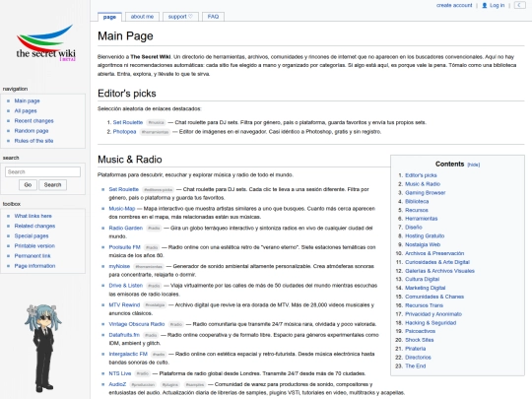The width and height of the screenshot is (532, 399).
Task: Open the about me tab
Action: point(142,17)
